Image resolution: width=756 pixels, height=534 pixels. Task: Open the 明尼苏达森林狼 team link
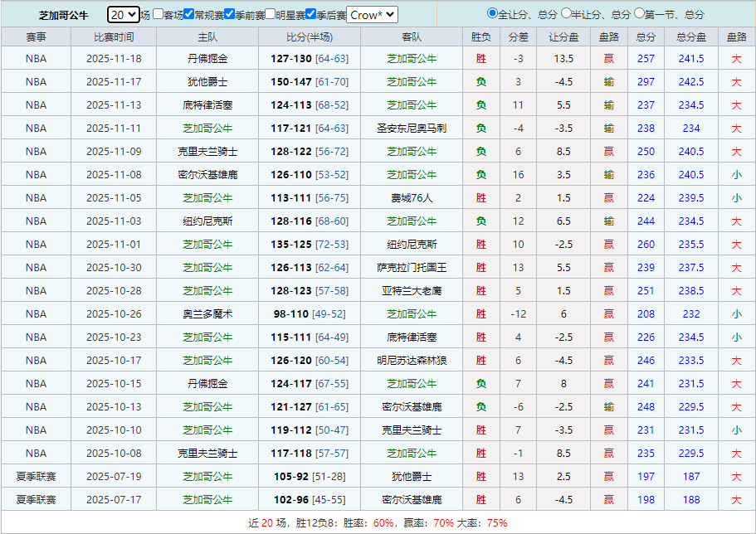pyautogui.click(x=412, y=361)
